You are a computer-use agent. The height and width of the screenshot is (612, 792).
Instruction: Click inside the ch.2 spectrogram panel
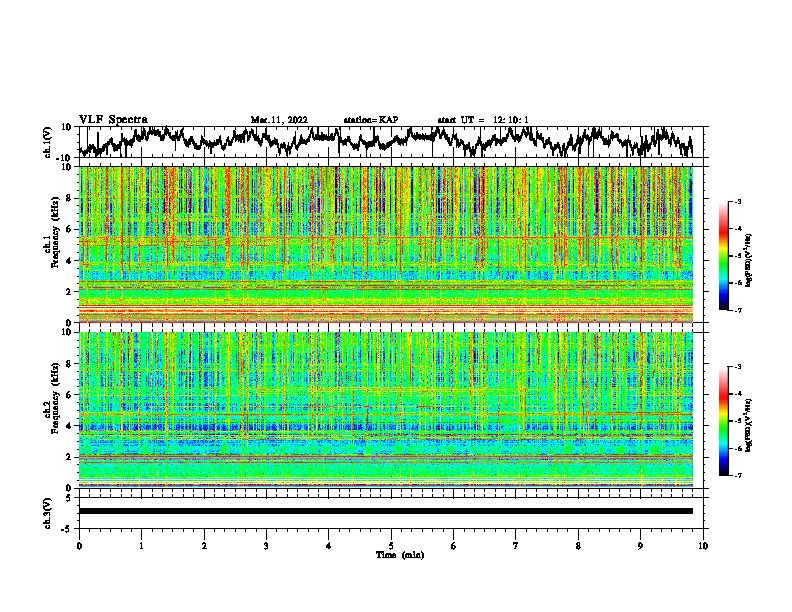tap(386, 410)
